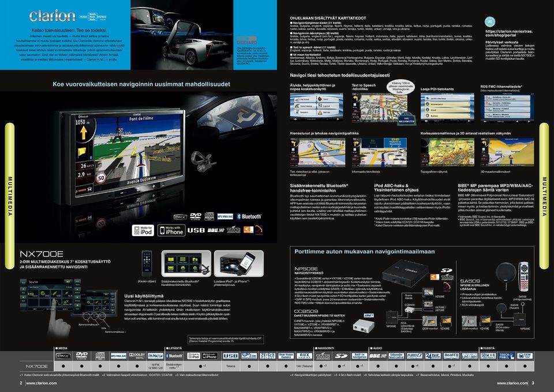
Task: Click the 'NX700E' row label in the feature table
Action: 36,366
